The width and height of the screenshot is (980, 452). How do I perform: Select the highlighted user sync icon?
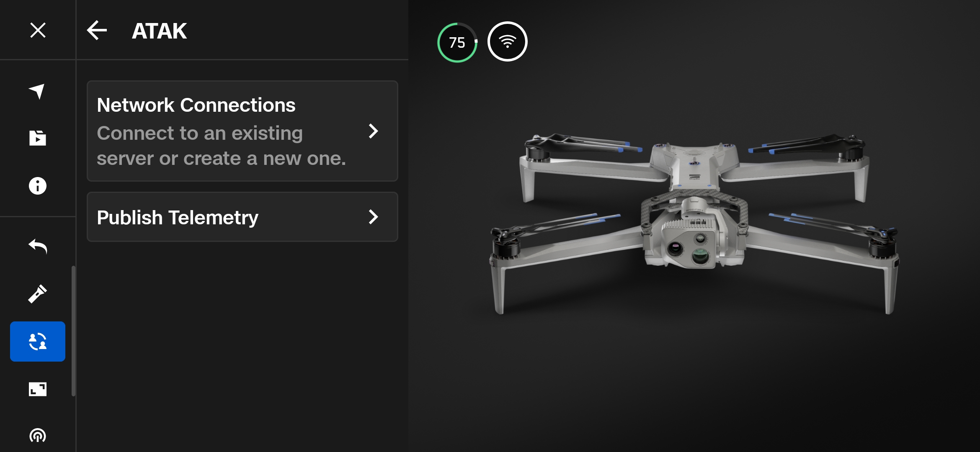coord(38,342)
